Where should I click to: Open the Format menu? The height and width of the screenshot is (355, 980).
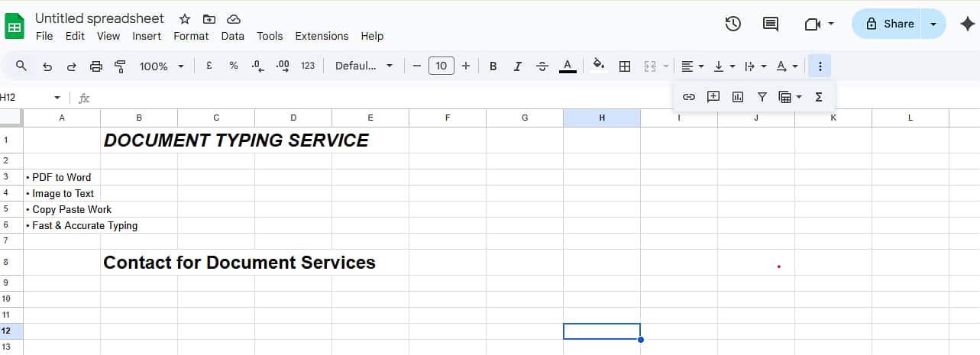click(191, 36)
